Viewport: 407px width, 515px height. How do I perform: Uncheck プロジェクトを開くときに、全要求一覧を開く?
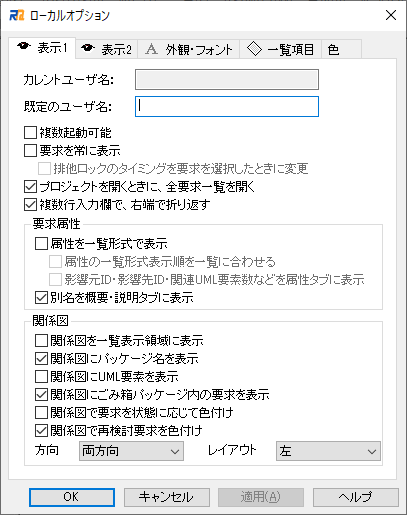tap(30, 186)
